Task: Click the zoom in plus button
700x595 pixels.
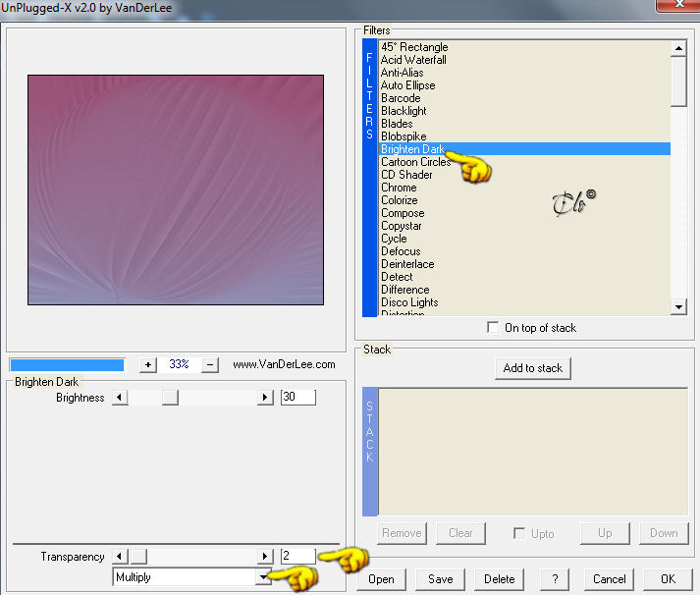Action: click(148, 364)
